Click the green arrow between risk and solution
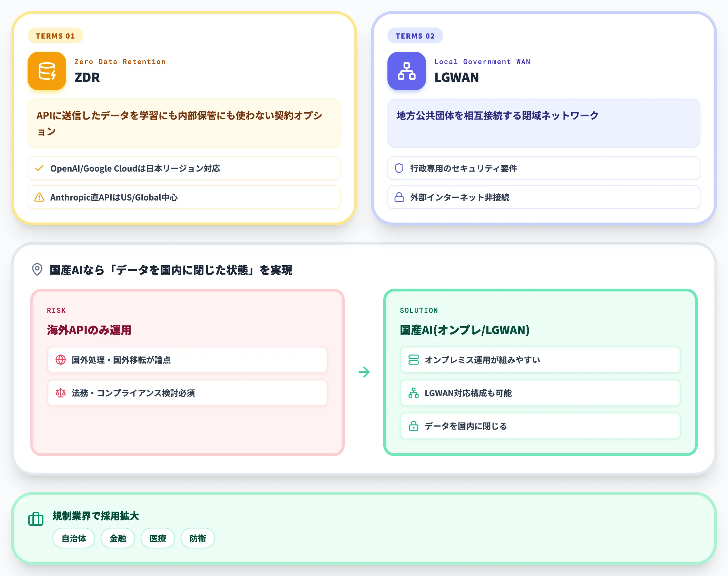 pyautogui.click(x=364, y=372)
